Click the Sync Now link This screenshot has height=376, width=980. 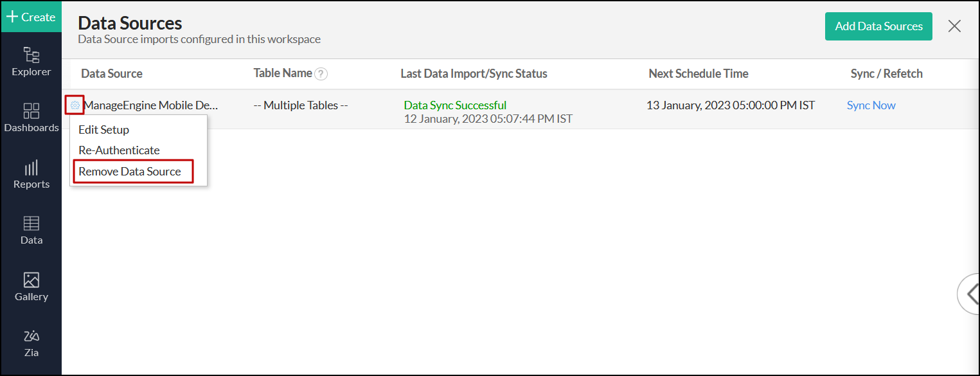coord(871,105)
